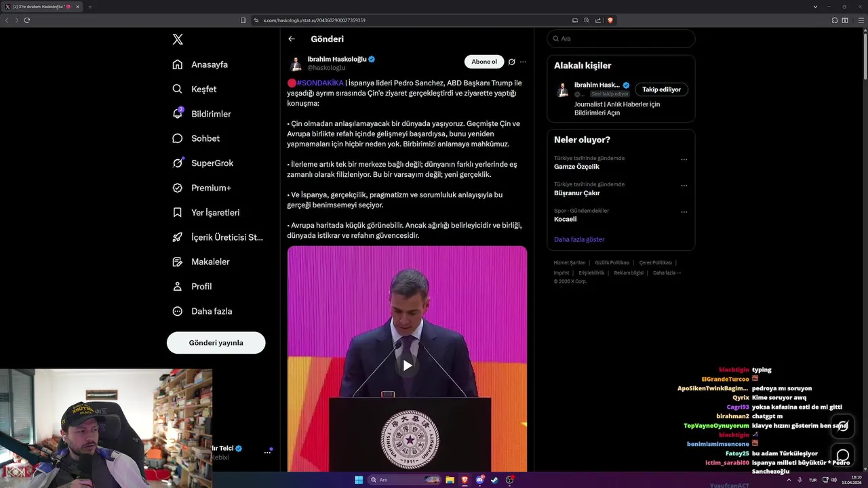Open OBS taskbar icon
This screenshot has width=868, height=488.
click(509, 480)
